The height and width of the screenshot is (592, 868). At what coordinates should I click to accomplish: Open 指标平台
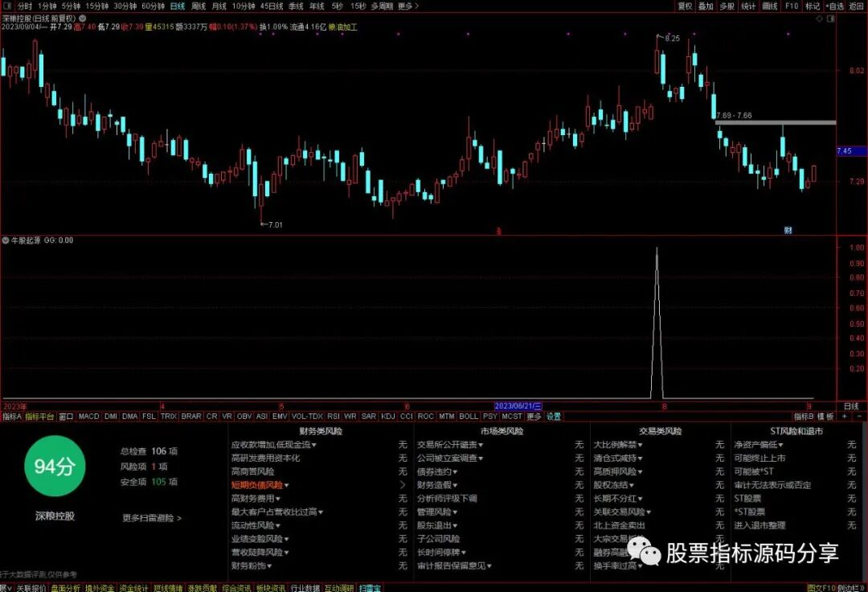[39, 417]
